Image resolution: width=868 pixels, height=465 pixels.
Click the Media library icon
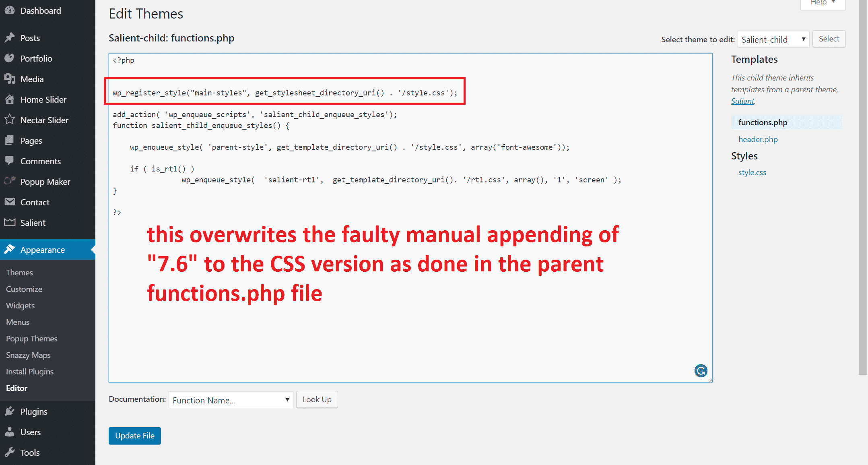click(10, 79)
